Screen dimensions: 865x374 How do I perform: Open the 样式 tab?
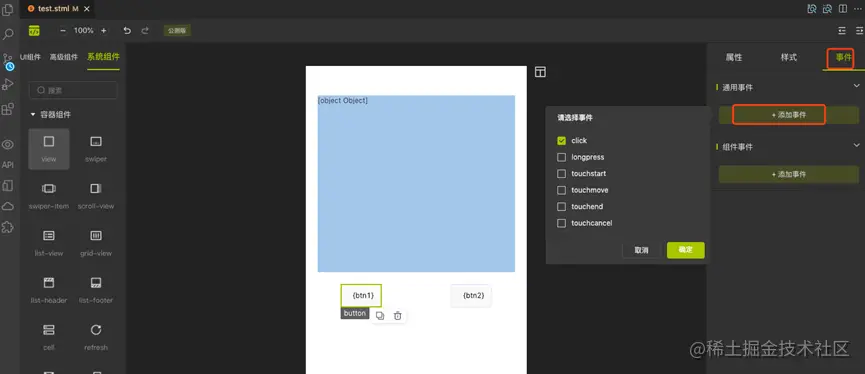pos(789,57)
